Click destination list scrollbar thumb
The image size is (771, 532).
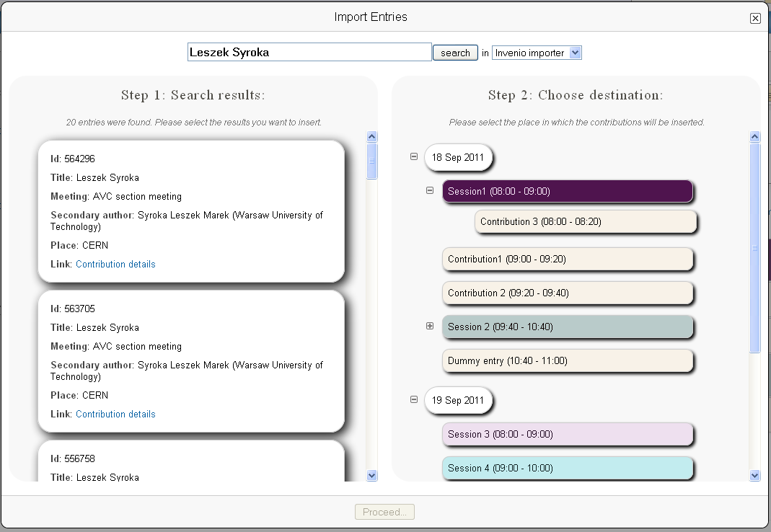coord(755,248)
